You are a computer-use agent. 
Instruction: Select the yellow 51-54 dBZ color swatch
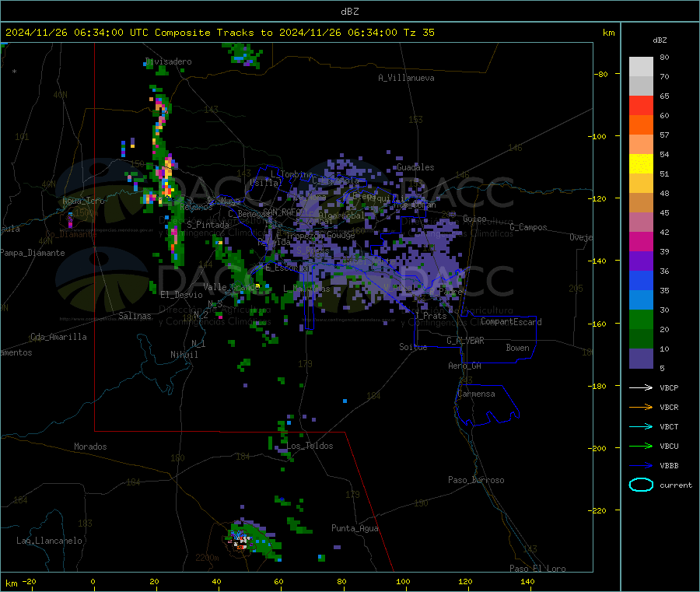(641, 164)
